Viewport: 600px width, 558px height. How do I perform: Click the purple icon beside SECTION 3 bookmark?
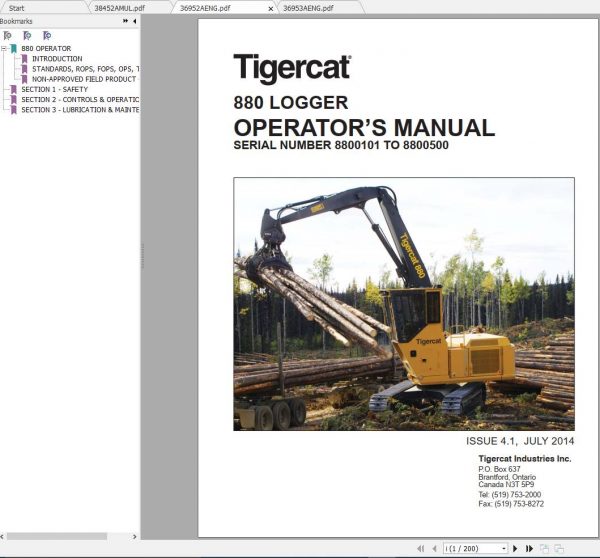[x=14, y=110]
